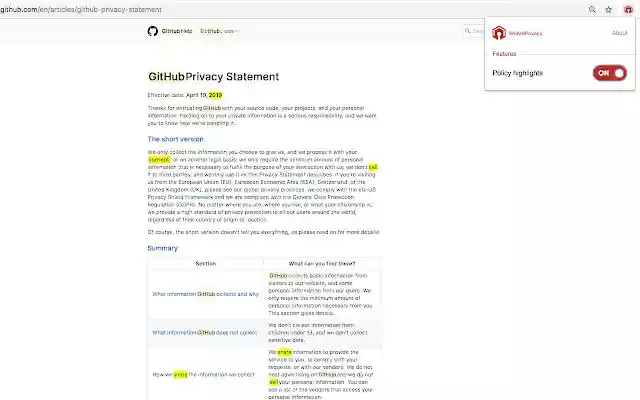This screenshot has width=640, height=400.
Task: Open 'What information GitHub collects and why' link
Action: tap(206, 294)
